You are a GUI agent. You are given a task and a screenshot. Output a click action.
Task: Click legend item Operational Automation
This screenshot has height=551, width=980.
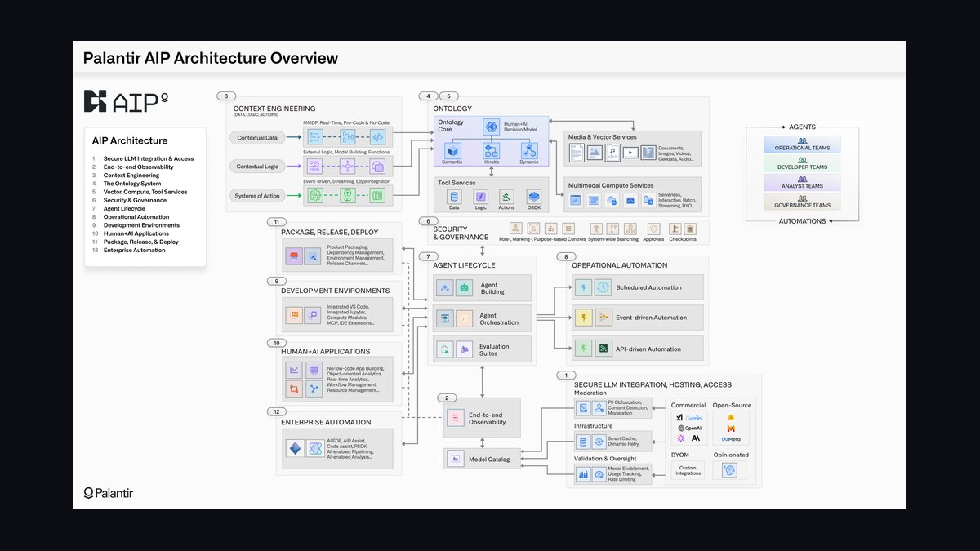pos(136,217)
